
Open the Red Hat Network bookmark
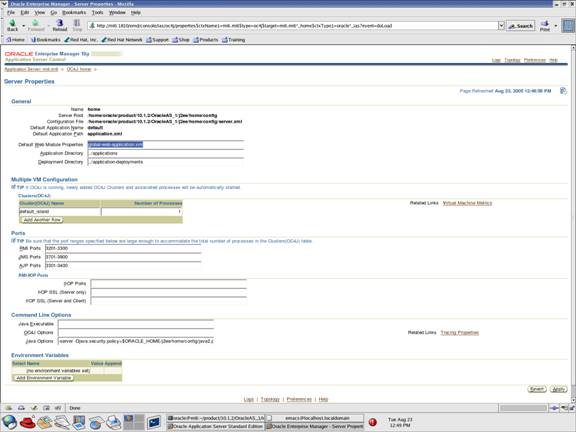122,40
